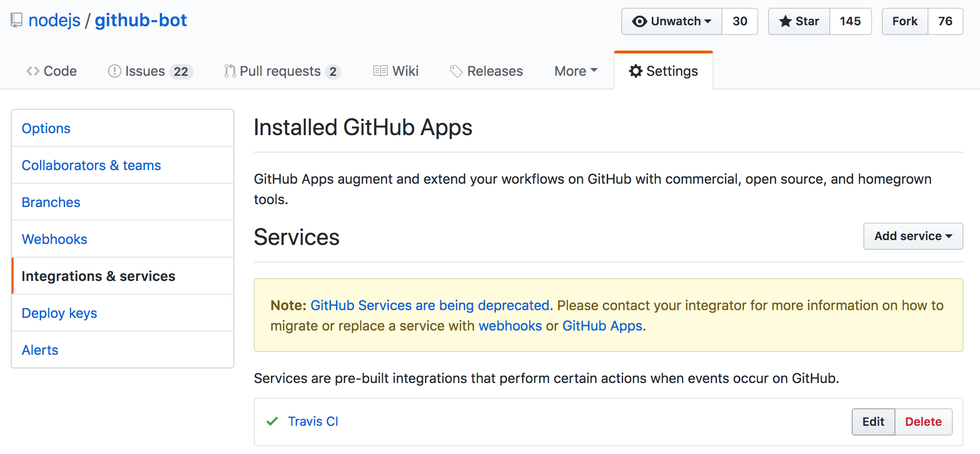Toggle the Star button for this repository

(x=799, y=21)
